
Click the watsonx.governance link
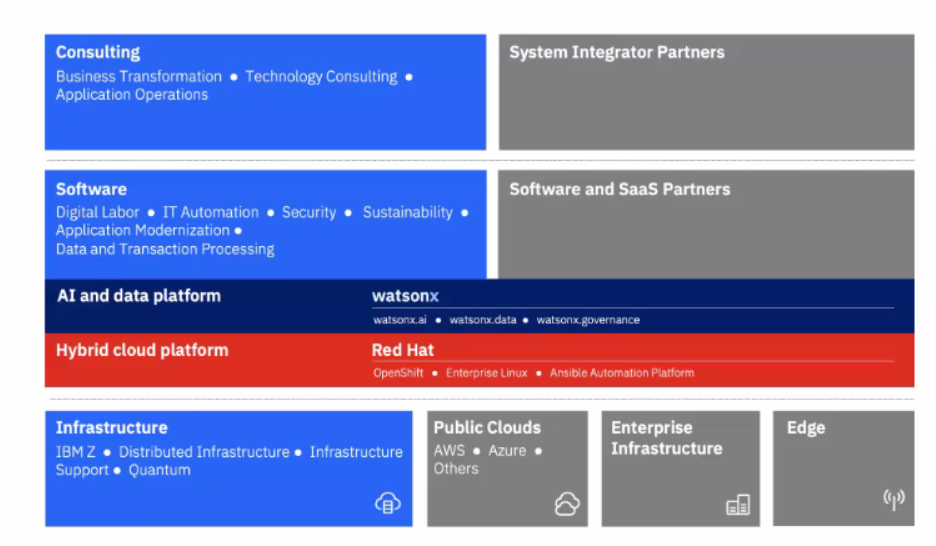(x=588, y=320)
